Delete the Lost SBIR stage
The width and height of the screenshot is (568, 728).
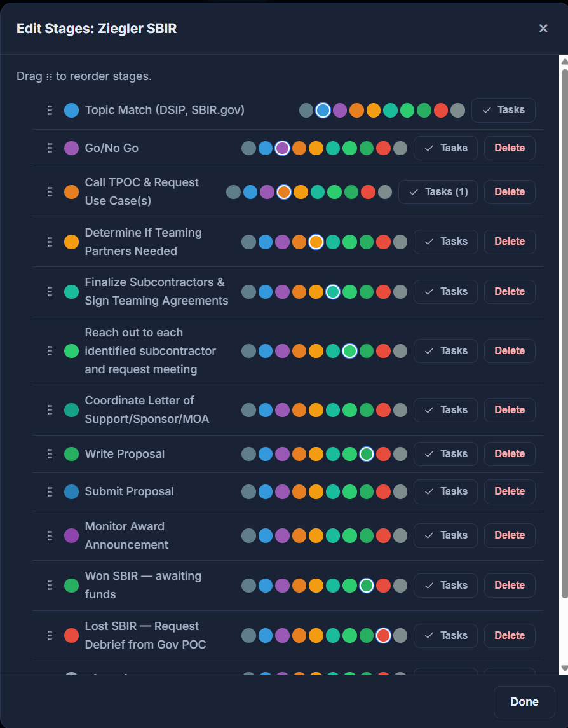(x=510, y=636)
